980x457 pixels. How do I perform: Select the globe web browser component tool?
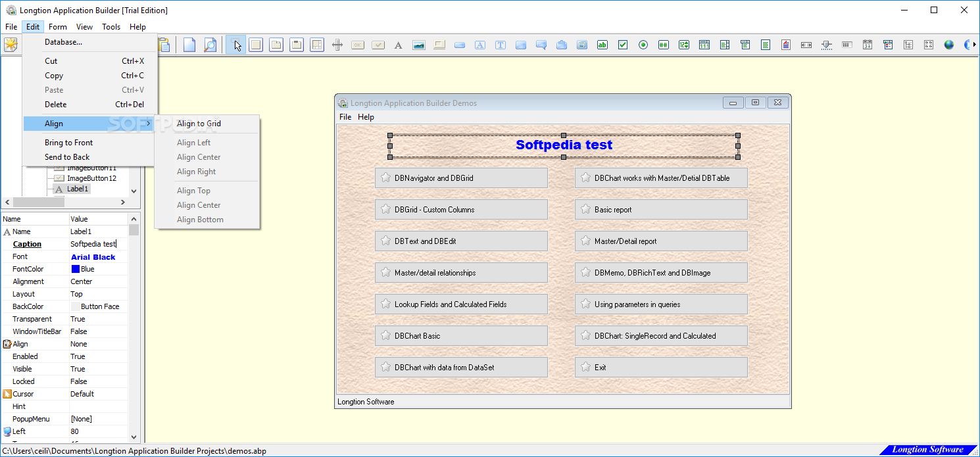click(x=949, y=45)
